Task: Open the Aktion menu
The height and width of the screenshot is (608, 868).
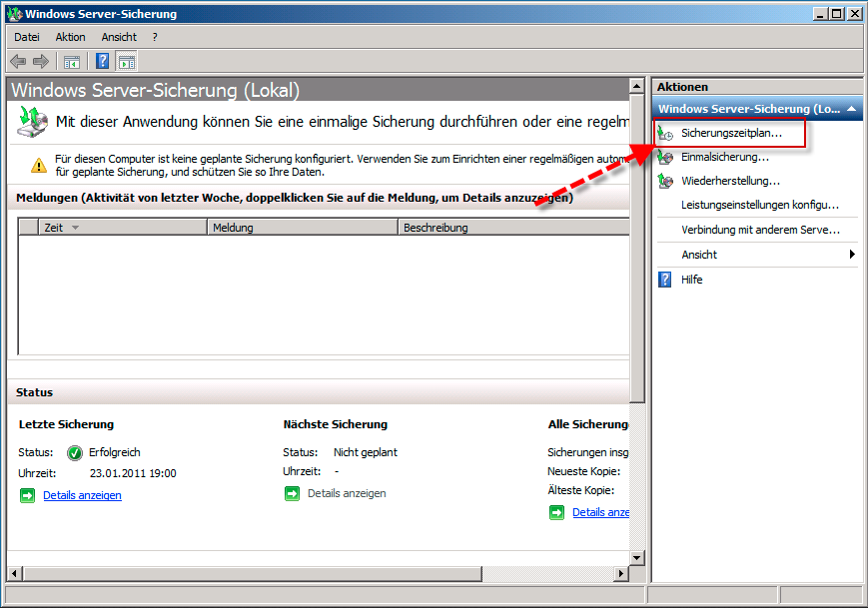Action: [x=70, y=37]
